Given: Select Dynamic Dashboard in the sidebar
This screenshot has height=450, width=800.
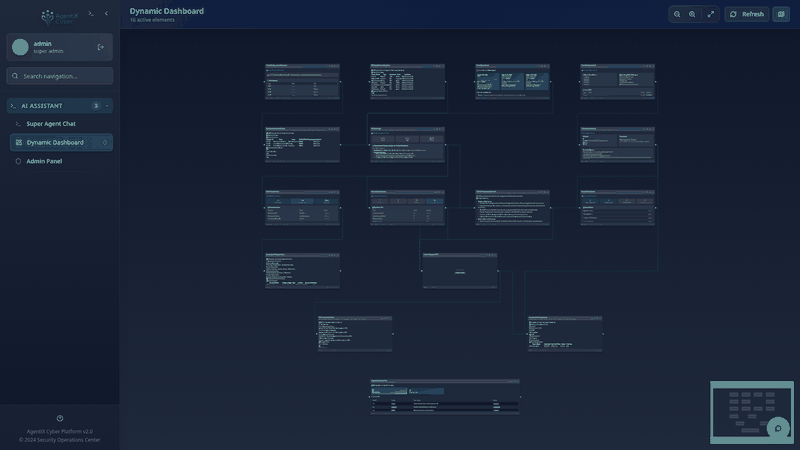Looking at the screenshot, I should coord(61,142).
